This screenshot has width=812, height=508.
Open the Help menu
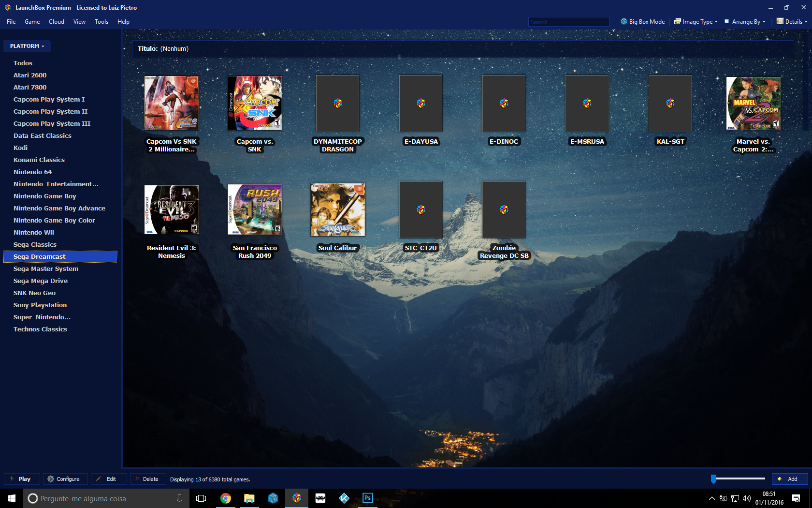(123, 22)
